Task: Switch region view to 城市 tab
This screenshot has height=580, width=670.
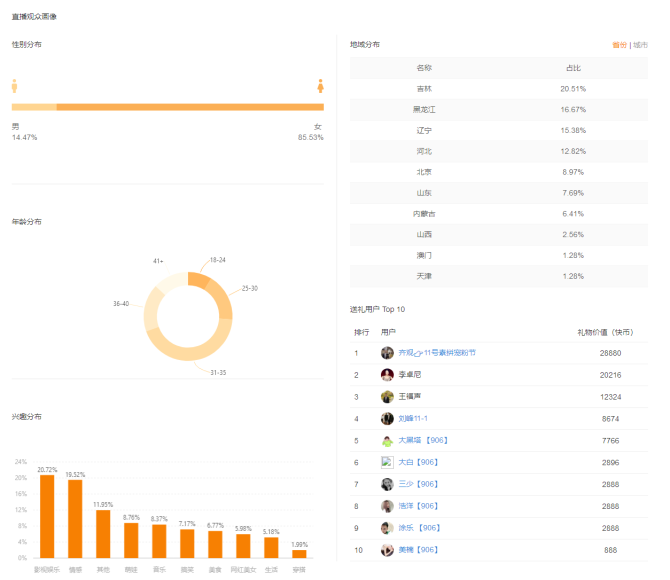Action: point(640,45)
